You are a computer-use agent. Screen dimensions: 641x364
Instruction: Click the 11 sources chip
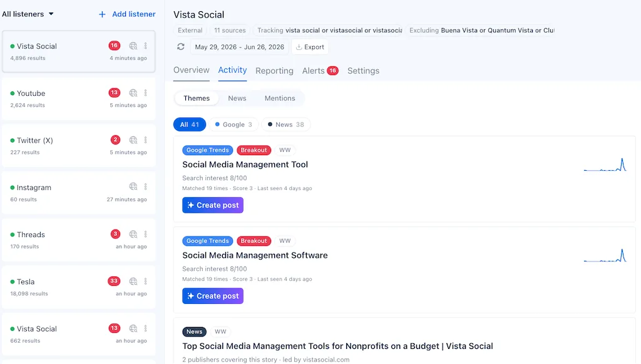[x=230, y=30]
